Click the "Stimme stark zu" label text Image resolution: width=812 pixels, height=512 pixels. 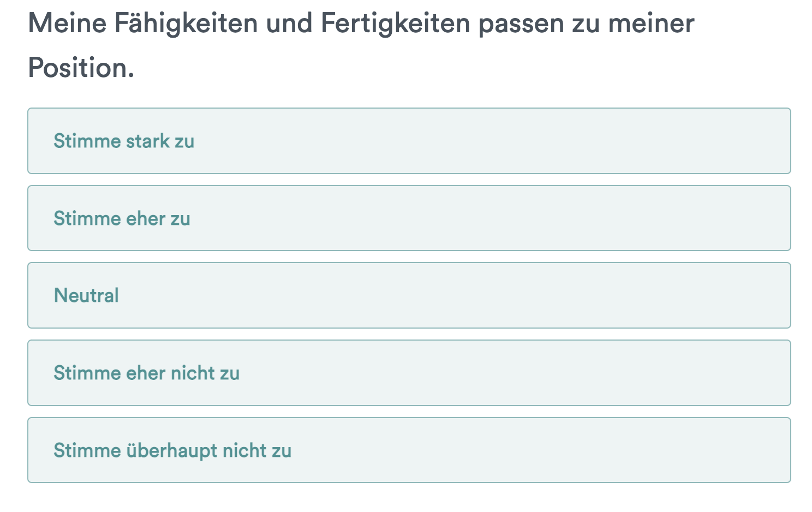click(124, 141)
